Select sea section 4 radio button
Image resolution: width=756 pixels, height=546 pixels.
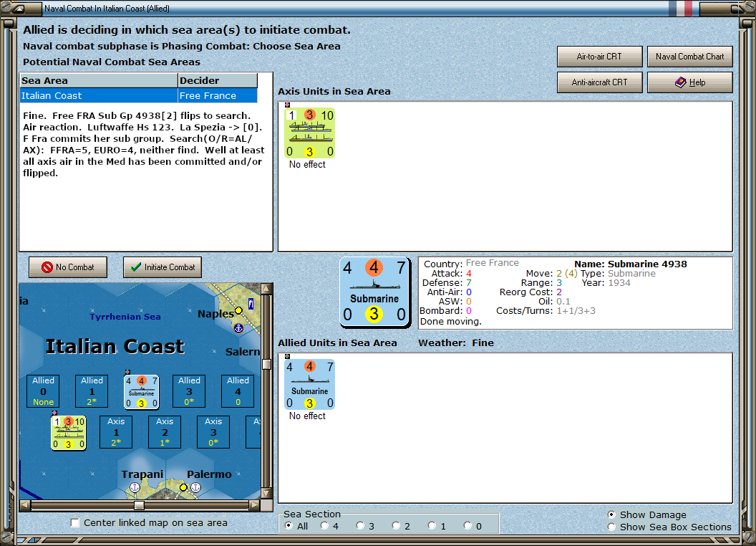tap(324, 526)
